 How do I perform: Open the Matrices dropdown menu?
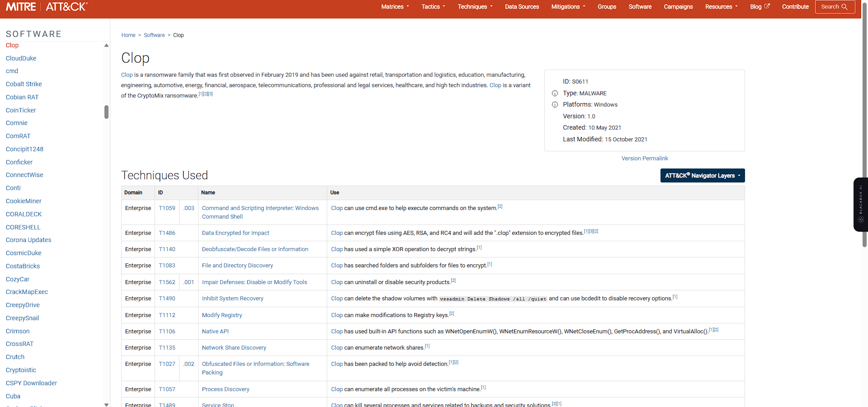coord(395,7)
